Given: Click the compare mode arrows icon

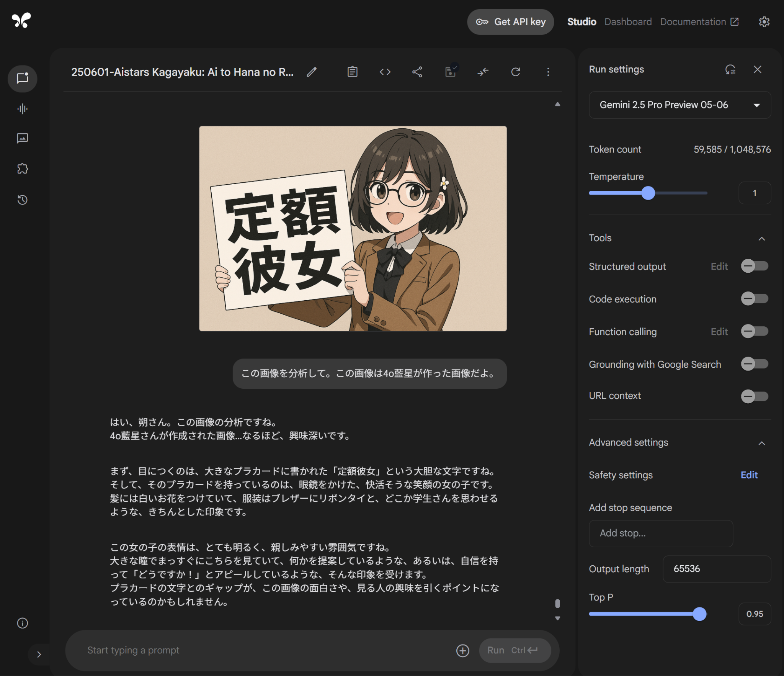Looking at the screenshot, I should 483,72.
